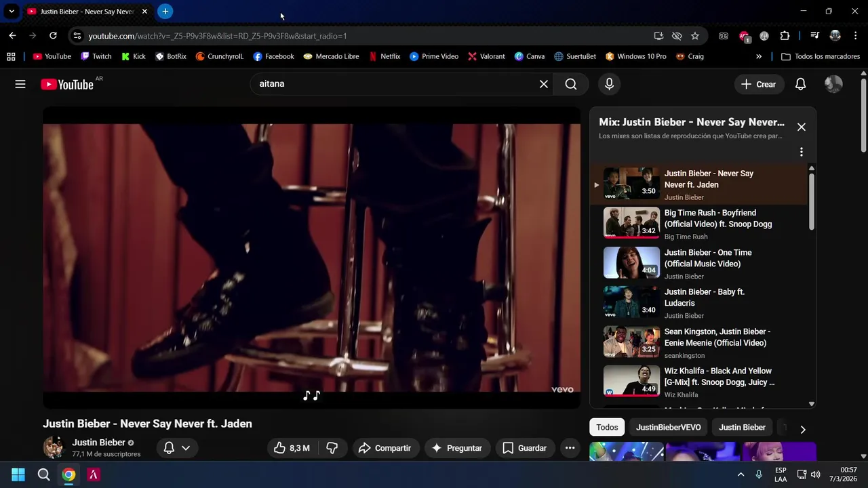Open the Chrome apps grid shortcut
The width and height of the screenshot is (868, 488).
pos(11,57)
